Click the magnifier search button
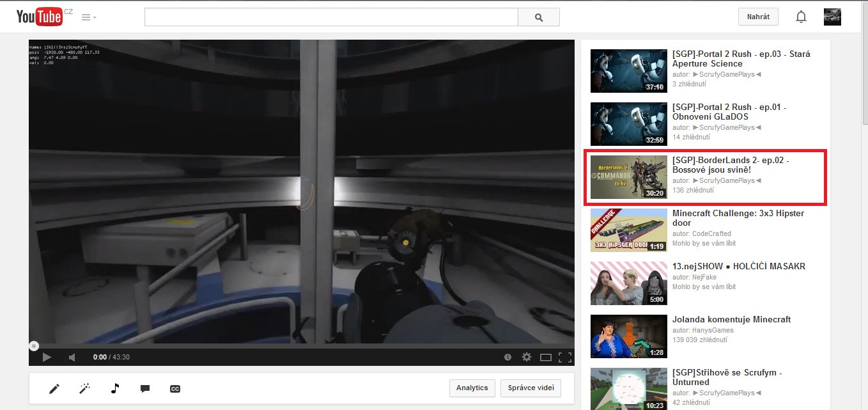Image resolution: width=868 pixels, height=410 pixels. point(538,17)
